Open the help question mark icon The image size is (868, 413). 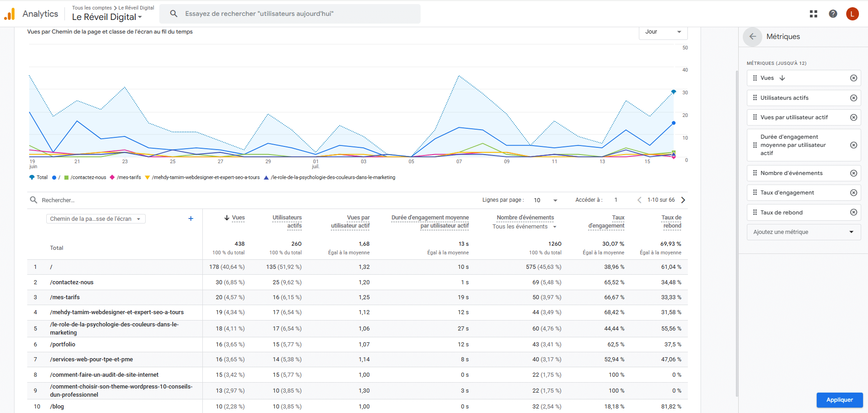pyautogui.click(x=833, y=14)
